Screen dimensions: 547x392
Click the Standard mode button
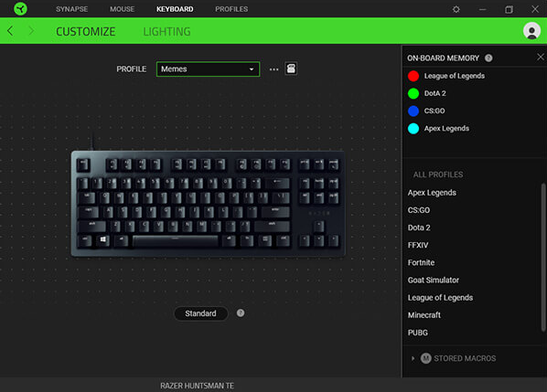point(200,313)
